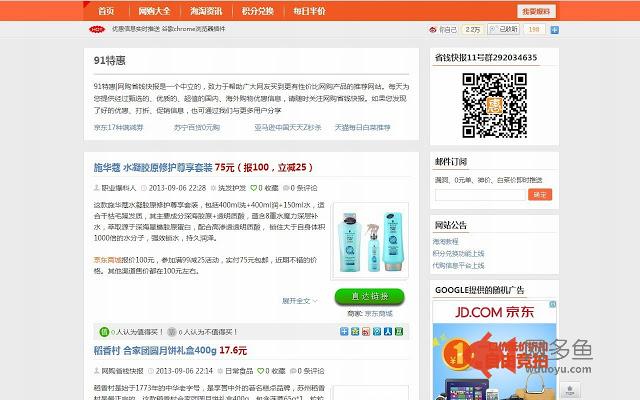Click the shampoo product thumbnail

pos(370,241)
